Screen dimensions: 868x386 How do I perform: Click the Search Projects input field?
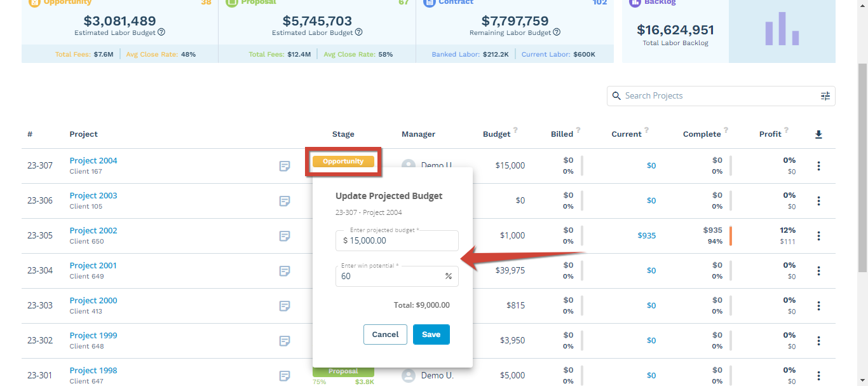[699, 95]
